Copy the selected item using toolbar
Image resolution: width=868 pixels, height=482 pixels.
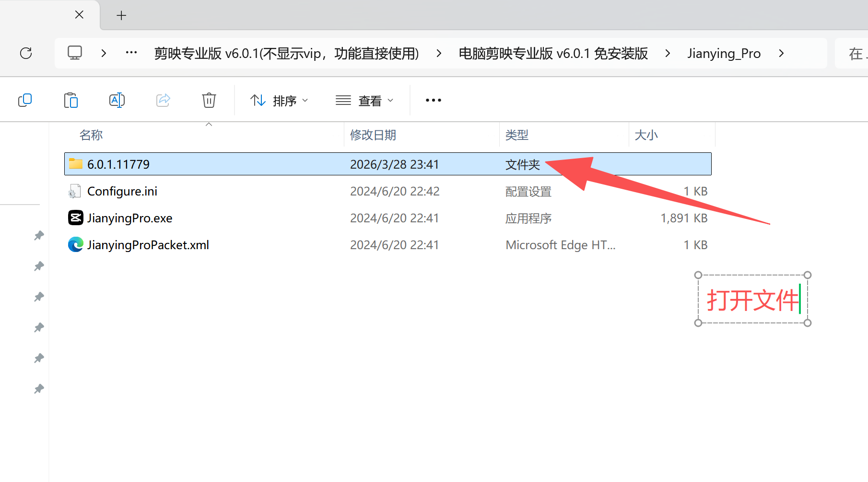tap(25, 100)
